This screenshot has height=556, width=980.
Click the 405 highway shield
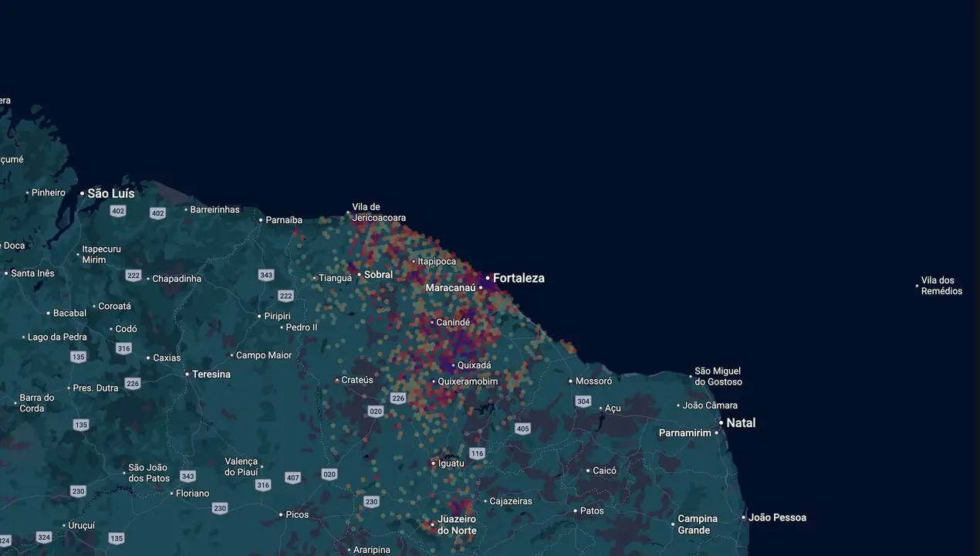point(523,429)
